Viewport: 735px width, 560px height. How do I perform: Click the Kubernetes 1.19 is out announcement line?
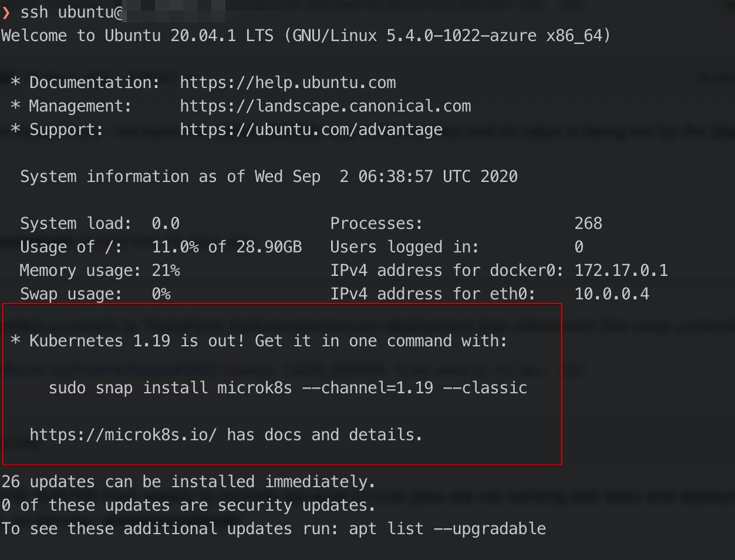coord(268,341)
